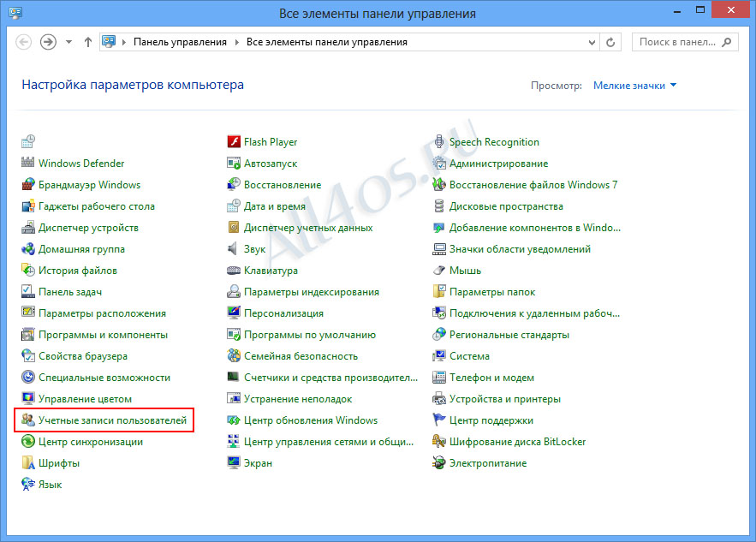Click the Шрифты fonts icon
This screenshot has height=542, width=756.
(28, 462)
